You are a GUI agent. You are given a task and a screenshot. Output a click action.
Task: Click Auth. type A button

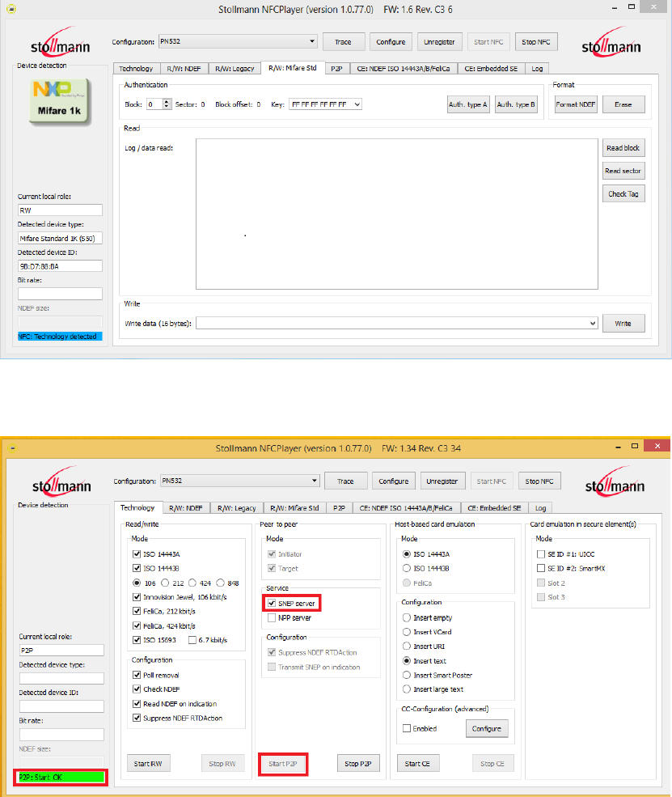pyautogui.click(x=468, y=104)
